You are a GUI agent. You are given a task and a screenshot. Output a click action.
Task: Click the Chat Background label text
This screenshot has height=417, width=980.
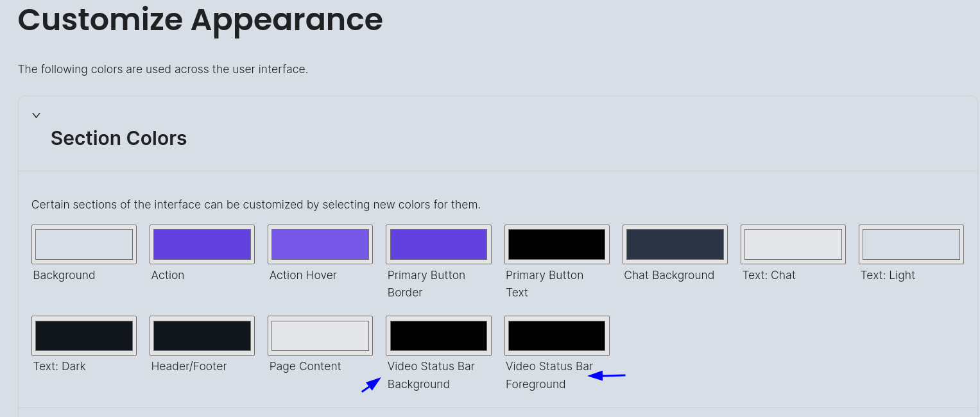pos(669,275)
